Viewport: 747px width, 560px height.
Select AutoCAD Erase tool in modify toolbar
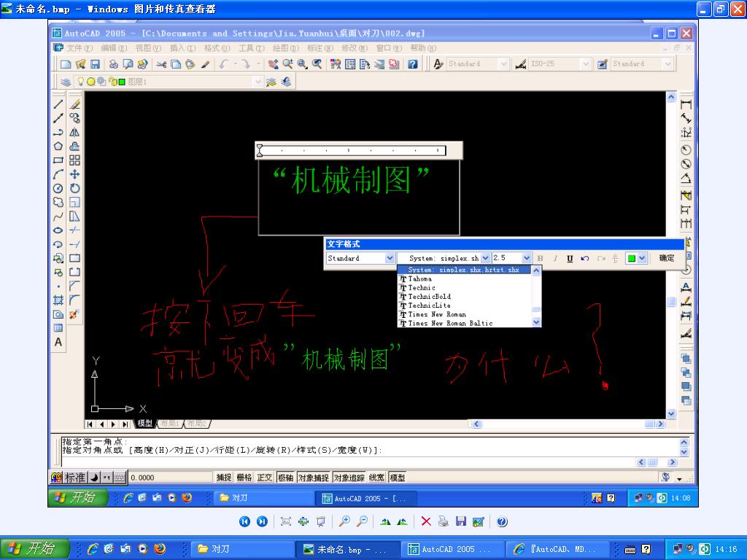point(75,104)
